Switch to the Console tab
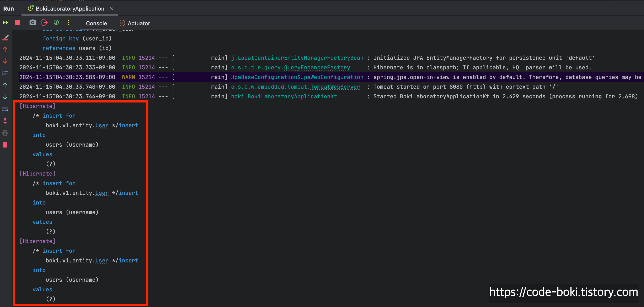 96,23
